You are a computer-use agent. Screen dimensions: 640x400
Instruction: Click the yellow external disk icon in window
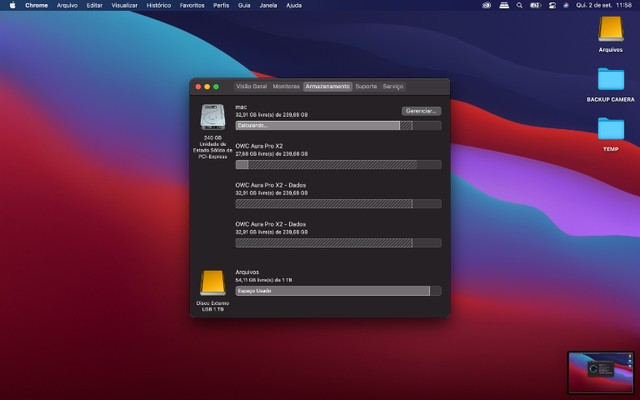click(213, 282)
